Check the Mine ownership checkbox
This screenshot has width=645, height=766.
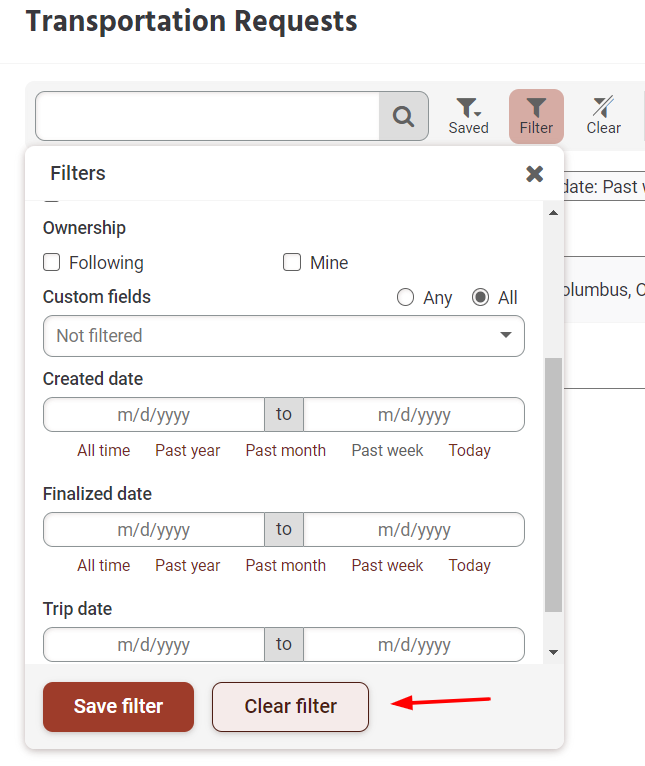tap(292, 263)
